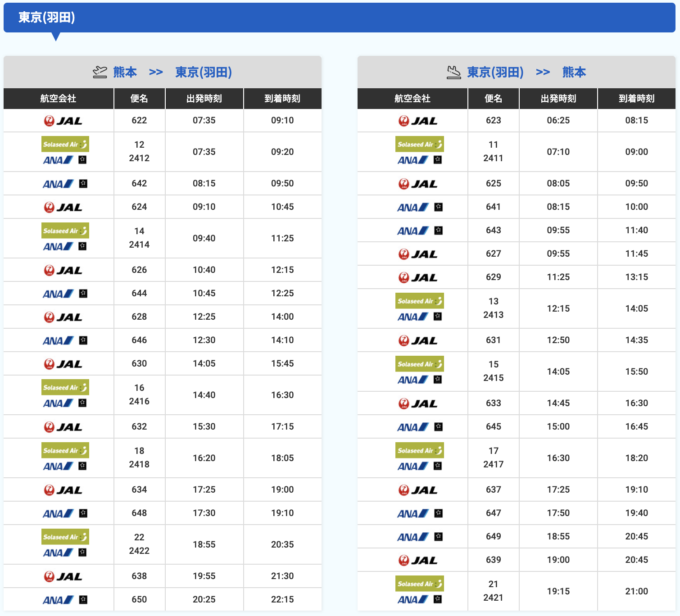The image size is (680, 616).
Task: Click the departure airplane icon beside 熊本
Action: pyautogui.click(x=100, y=72)
